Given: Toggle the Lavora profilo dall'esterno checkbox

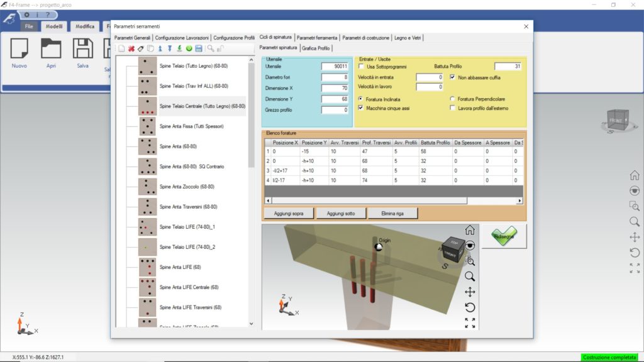Looking at the screenshot, I should tap(453, 108).
